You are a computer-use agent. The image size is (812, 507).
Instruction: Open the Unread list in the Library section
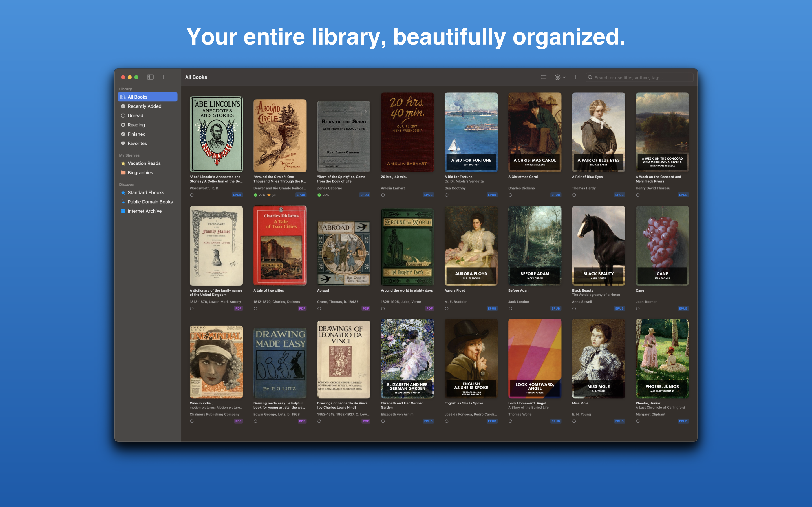coord(135,115)
